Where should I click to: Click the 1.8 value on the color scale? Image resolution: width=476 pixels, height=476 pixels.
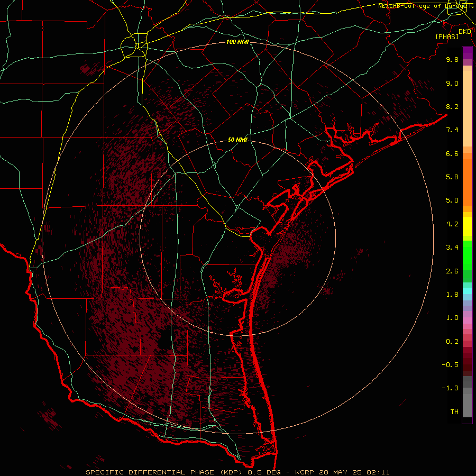tap(452, 295)
